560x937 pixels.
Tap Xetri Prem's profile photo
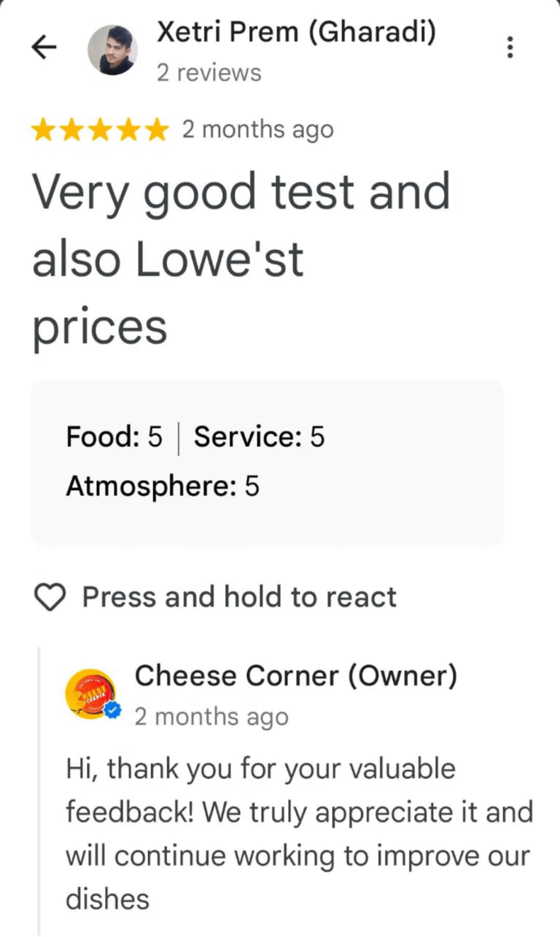[112, 50]
